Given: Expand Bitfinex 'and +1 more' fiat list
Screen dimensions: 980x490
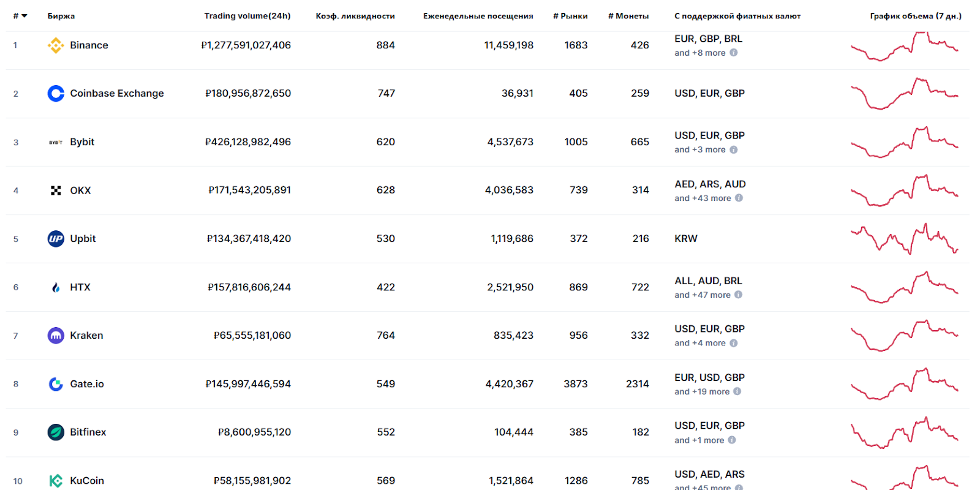Looking at the screenshot, I should point(699,440).
